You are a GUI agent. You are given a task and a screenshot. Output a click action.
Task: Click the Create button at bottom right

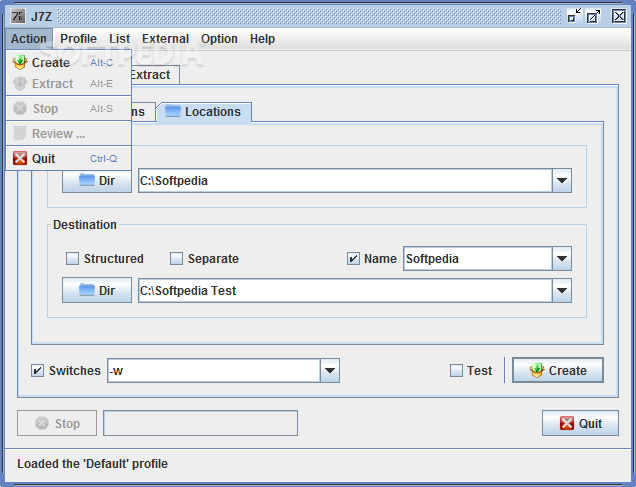click(x=558, y=370)
